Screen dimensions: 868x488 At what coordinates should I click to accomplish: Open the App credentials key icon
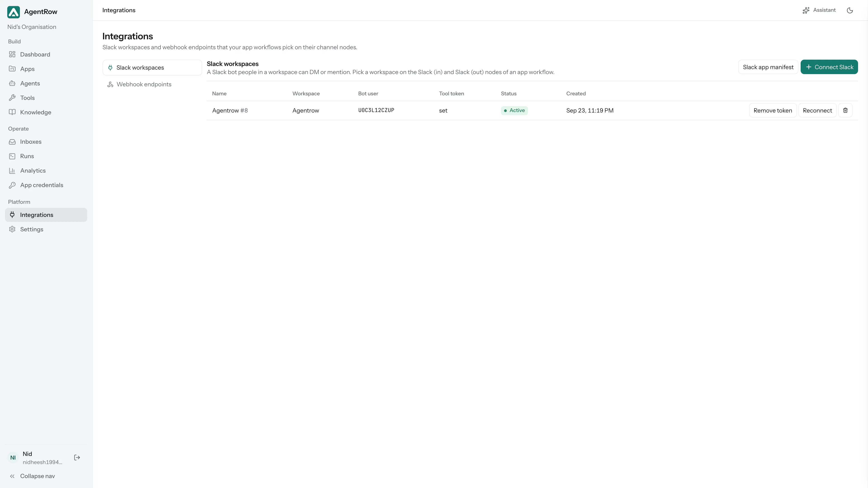click(12, 185)
